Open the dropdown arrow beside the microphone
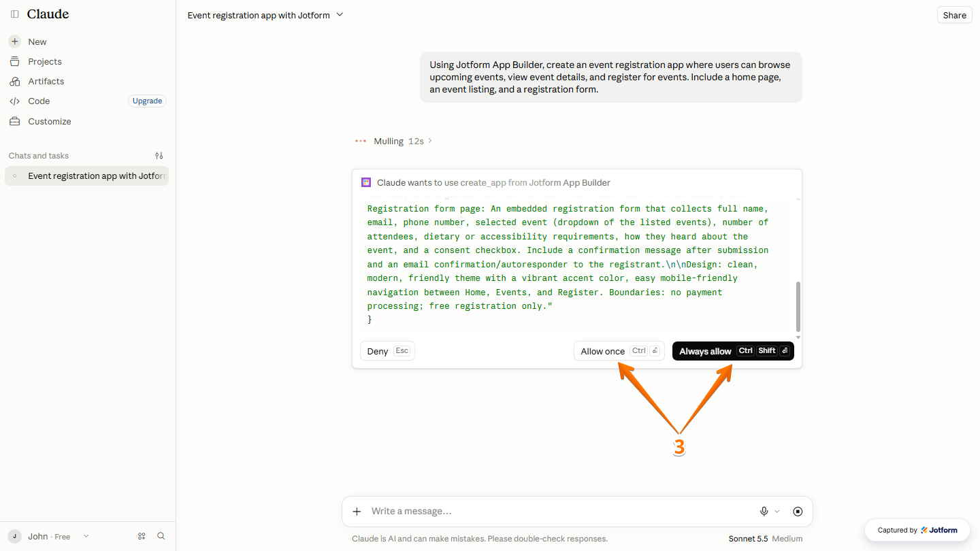This screenshot has width=980, height=551. point(777,512)
